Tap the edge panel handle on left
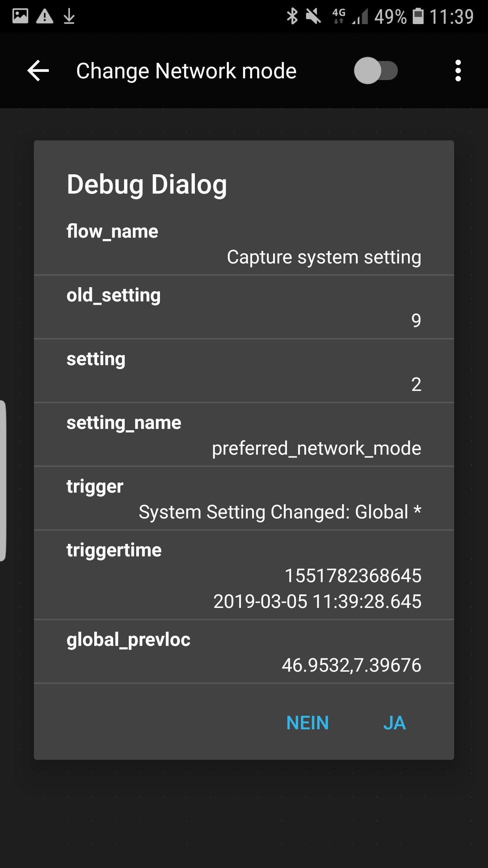The width and height of the screenshot is (488, 868). 3,481
